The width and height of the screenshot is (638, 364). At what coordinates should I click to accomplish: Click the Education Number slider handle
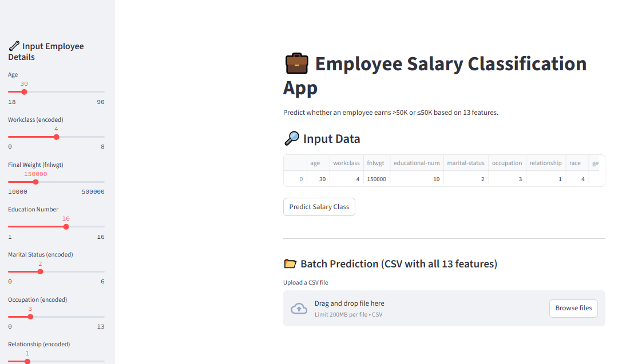(66, 226)
